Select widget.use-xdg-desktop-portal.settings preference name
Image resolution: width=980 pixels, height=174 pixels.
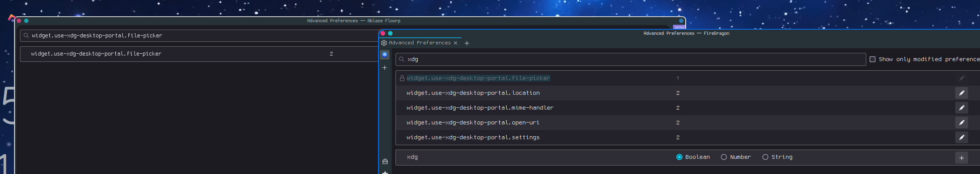[473, 137]
